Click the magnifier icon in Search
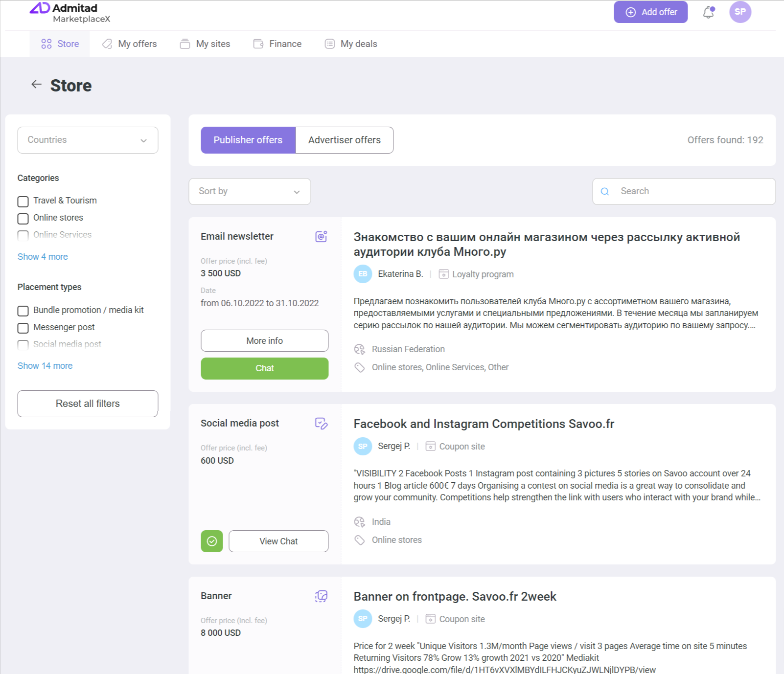This screenshot has width=784, height=674. pos(605,192)
